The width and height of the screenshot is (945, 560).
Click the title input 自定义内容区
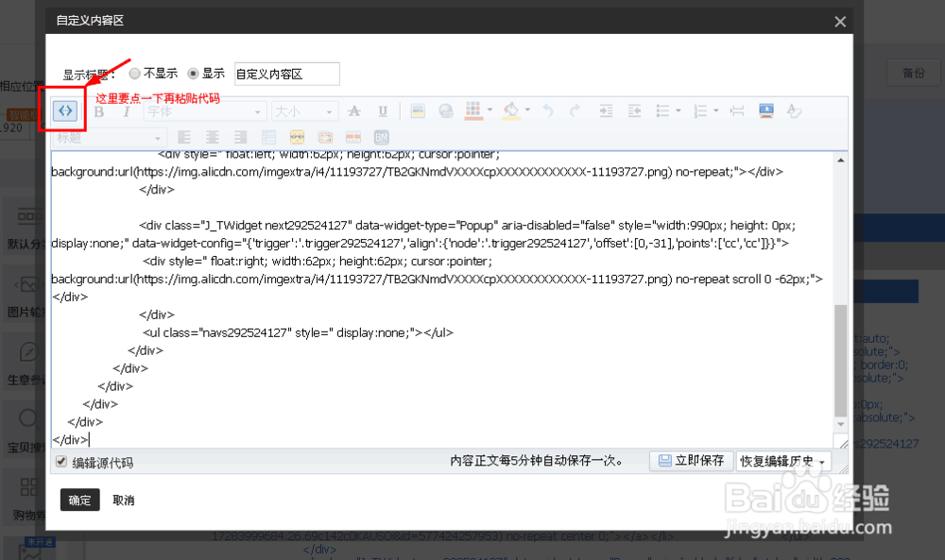pyautogui.click(x=287, y=74)
